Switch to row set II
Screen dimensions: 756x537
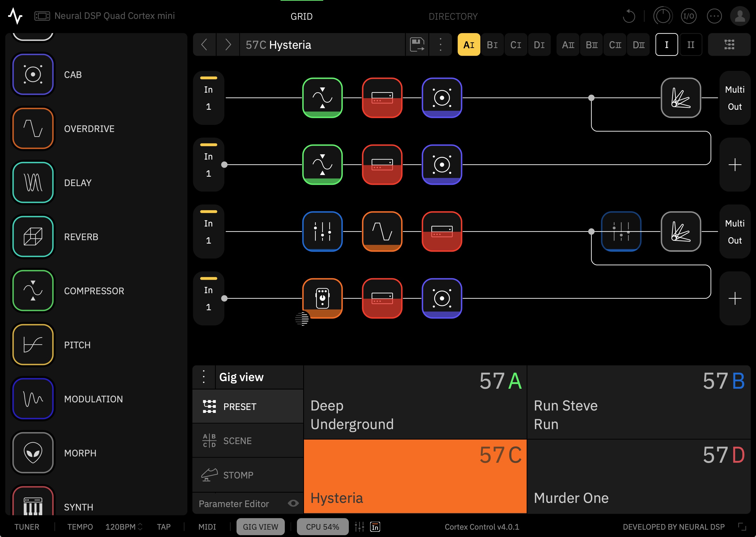point(691,45)
